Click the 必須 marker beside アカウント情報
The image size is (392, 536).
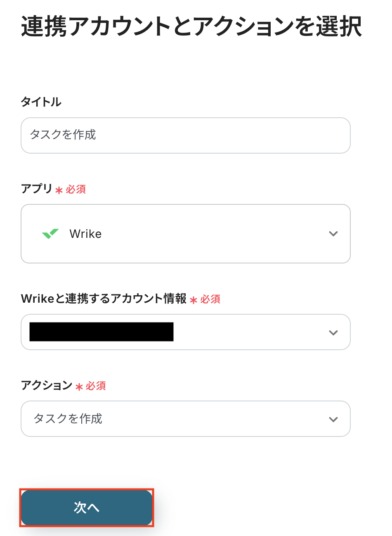(210, 299)
